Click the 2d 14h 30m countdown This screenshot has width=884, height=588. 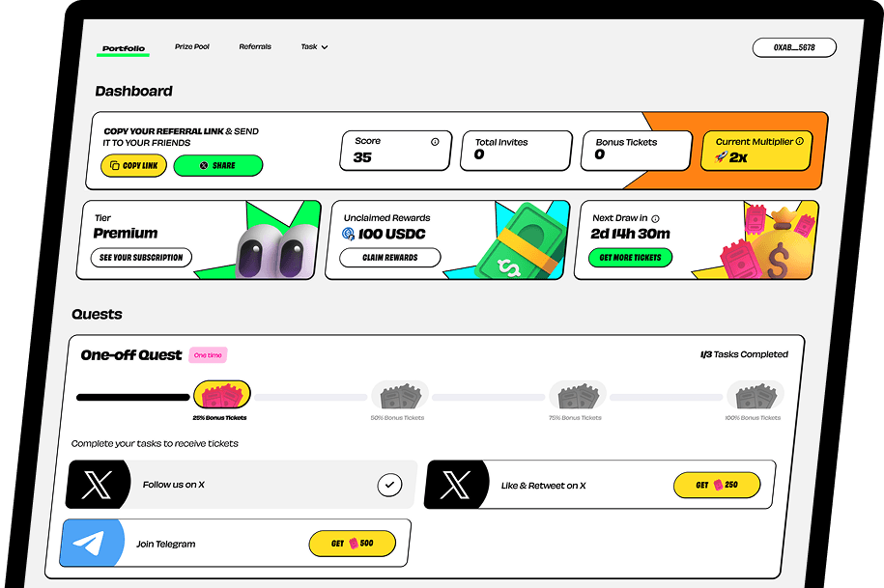630,234
